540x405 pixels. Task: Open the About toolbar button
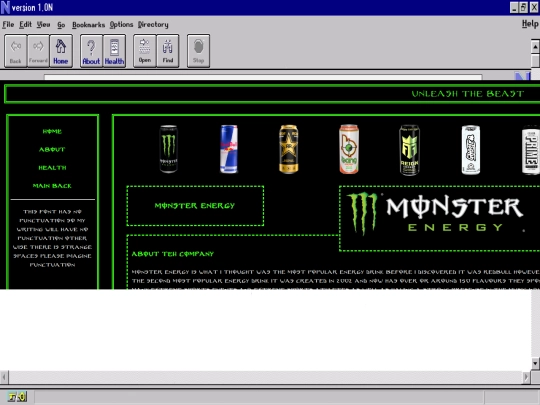(x=91, y=51)
